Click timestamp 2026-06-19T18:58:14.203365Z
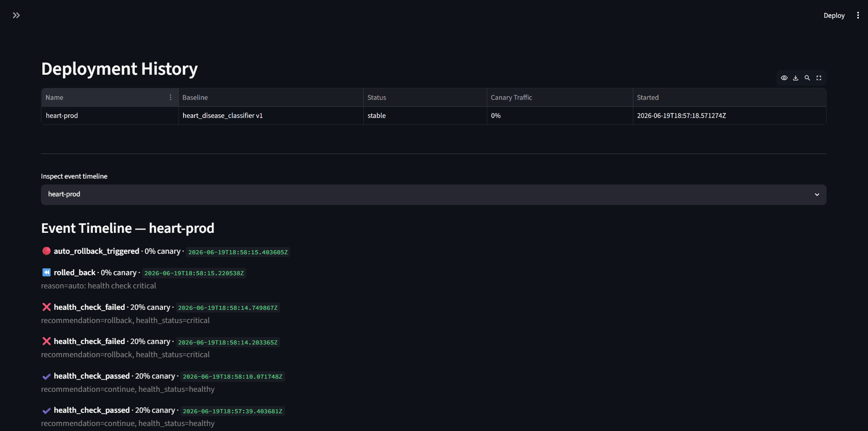Viewport: 868px width, 431px height. (228, 342)
